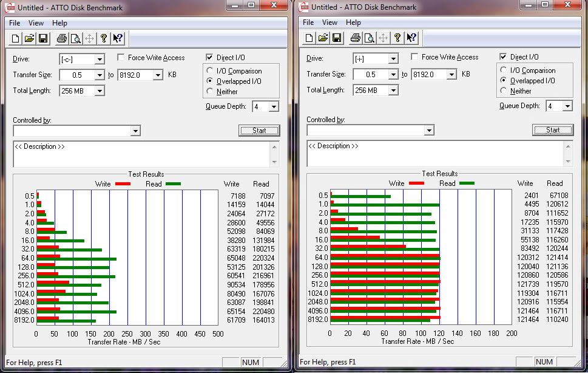Select I/O Comparison radio in right window
Image resolution: width=588 pixels, height=373 pixels.
[x=503, y=70]
